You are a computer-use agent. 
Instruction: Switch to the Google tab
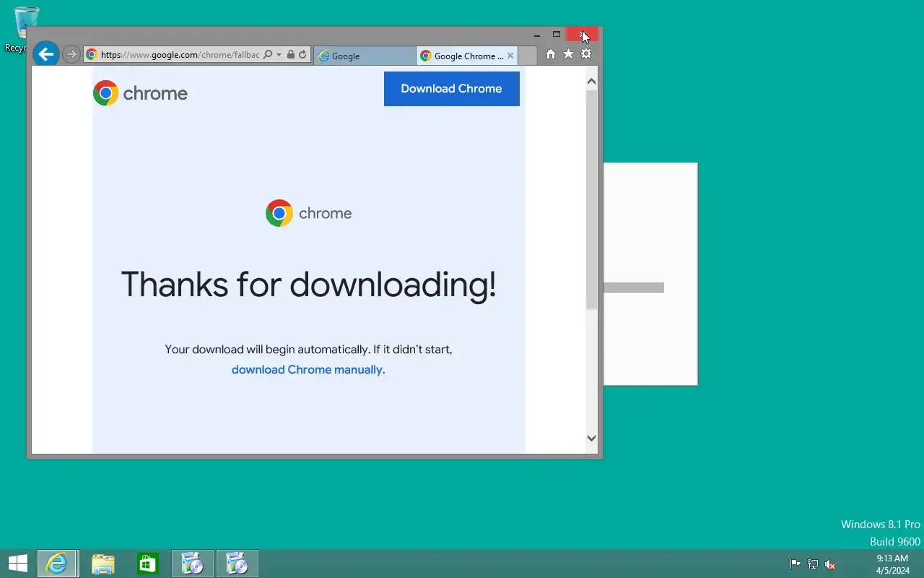tap(365, 56)
